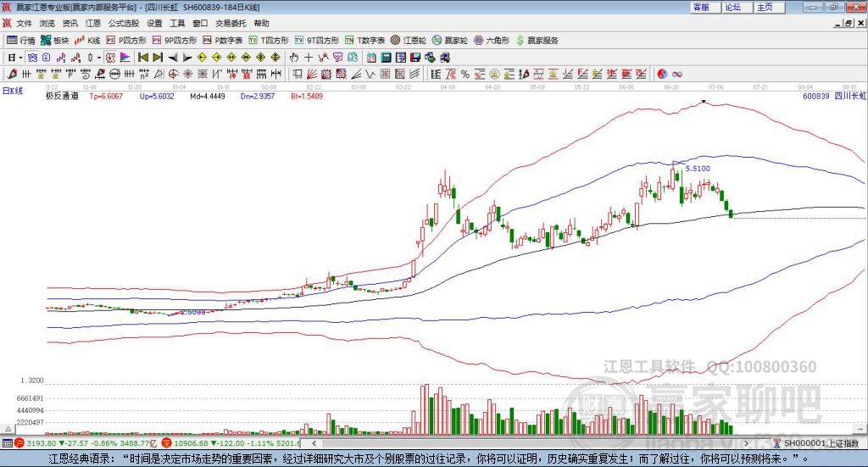The height and width of the screenshot is (467, 868).
Task: Jump to the first bar icon
Action: 142,58
